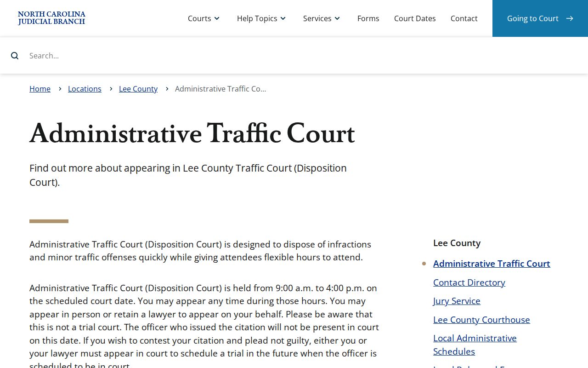Screen dimensions: 588x368
Task: Open Administrative Traffic Court sidebar link
Action: tap(492, 264)
